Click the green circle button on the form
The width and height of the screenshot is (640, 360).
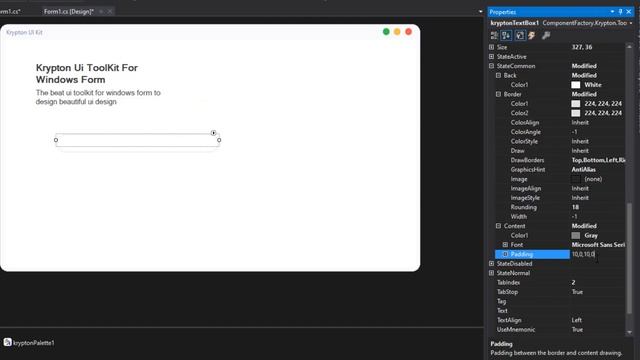pos(386,32)
